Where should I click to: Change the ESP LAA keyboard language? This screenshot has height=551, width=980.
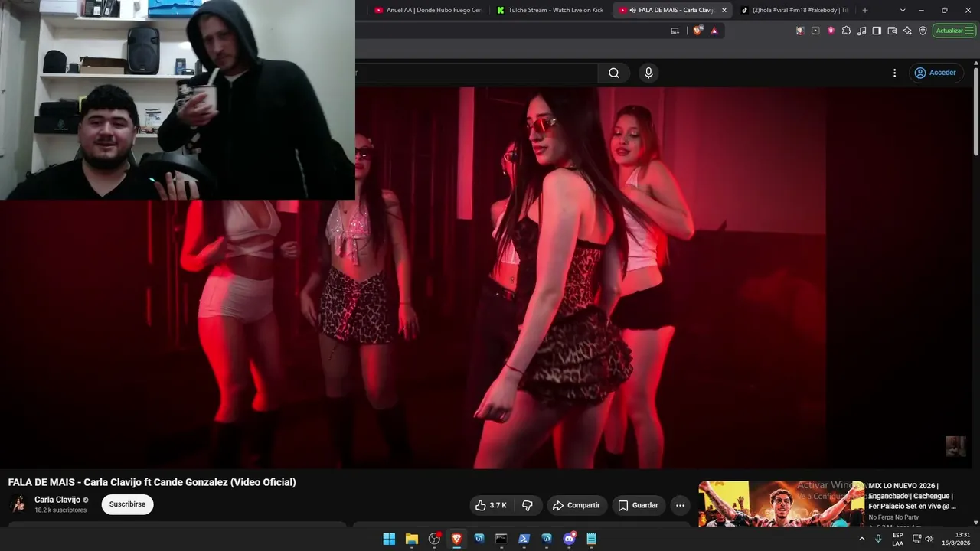pyautogui.click(x=897, y=539)
